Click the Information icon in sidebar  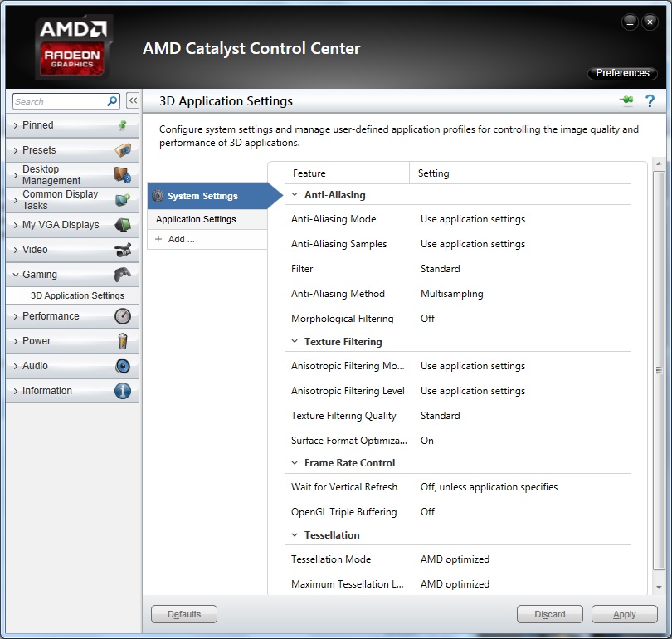[122, 391]
